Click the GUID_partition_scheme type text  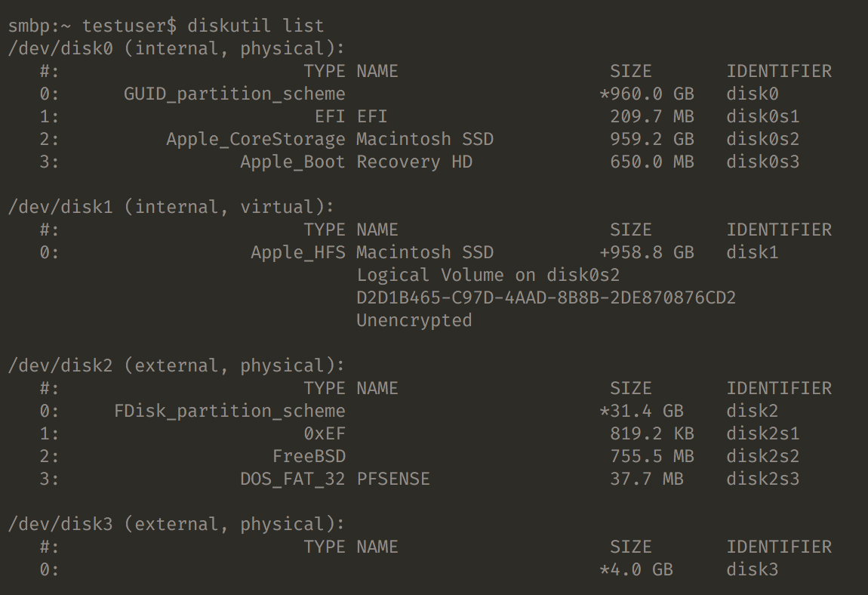(x=234, y=94)
